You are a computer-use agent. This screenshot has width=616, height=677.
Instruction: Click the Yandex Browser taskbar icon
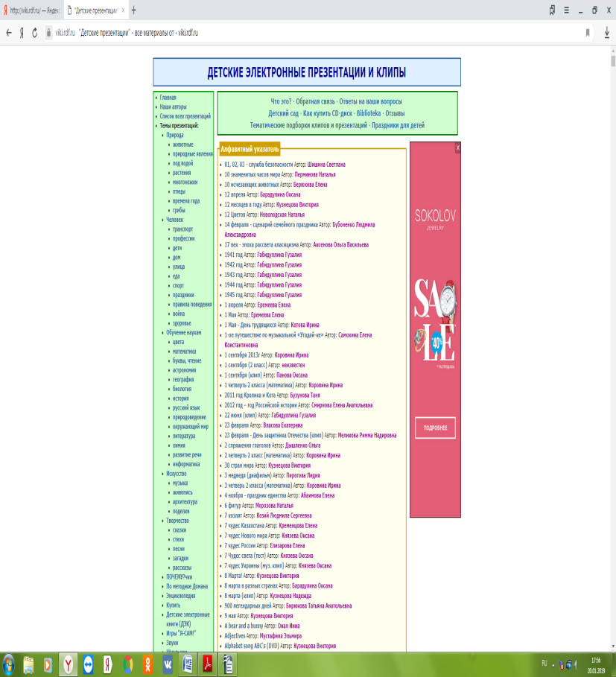click(x=69, y=664)
